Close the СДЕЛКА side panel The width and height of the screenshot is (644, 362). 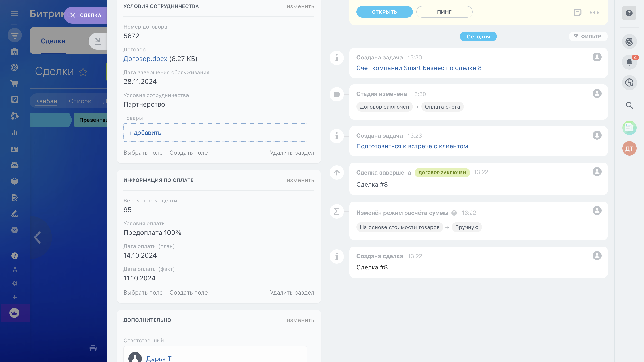[x=73, y=15]
